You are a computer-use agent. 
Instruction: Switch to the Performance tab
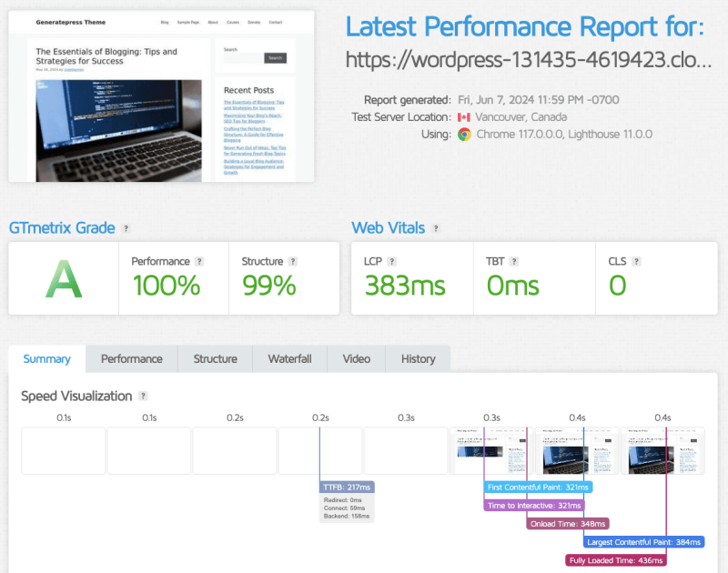[132, 359]
